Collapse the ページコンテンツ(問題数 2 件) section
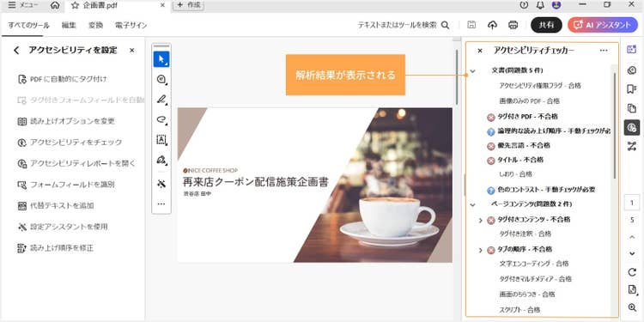 click(x=472, y=204)
